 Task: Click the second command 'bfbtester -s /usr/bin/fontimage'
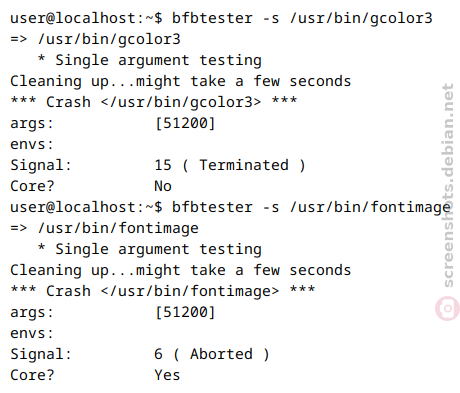[x=311, y=207]
